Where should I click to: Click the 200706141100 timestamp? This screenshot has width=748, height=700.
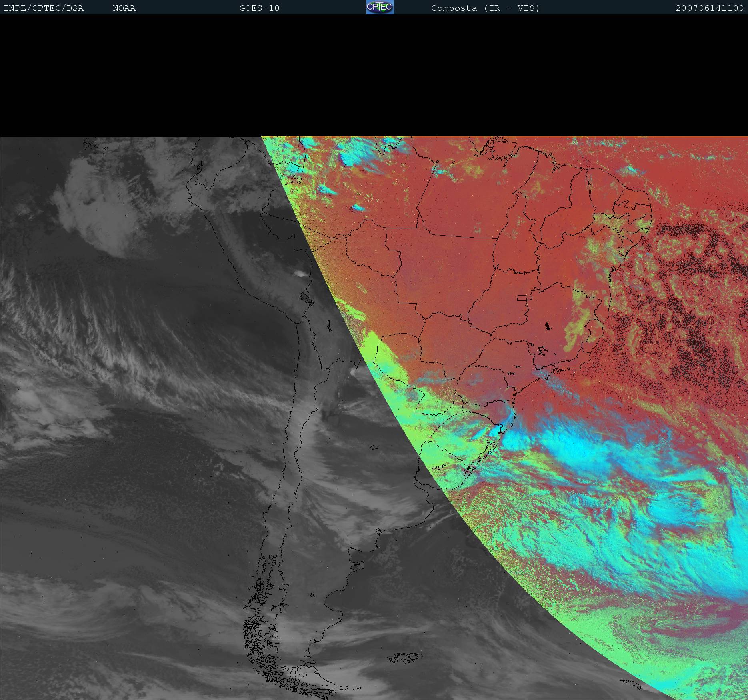709,8
